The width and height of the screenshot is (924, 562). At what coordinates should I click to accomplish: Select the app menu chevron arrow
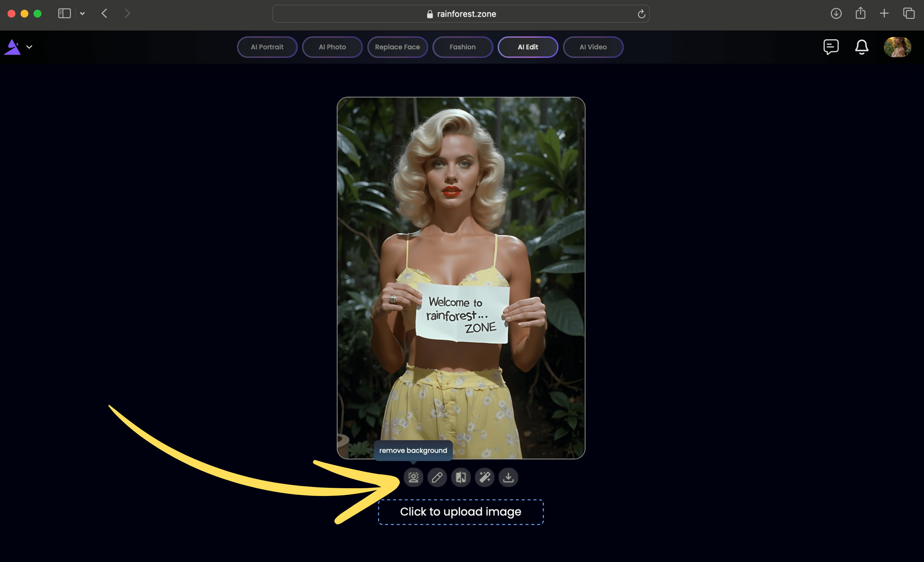click(29, 47)
